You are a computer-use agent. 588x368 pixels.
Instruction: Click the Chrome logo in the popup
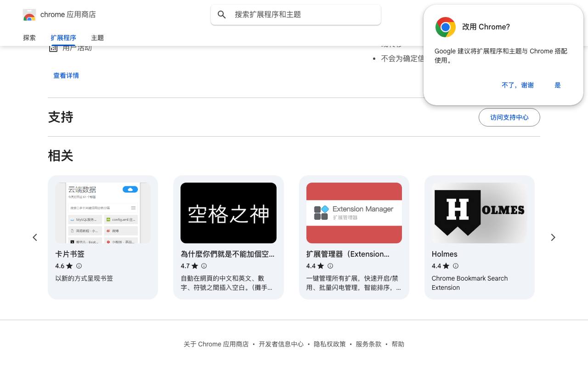[445, 27]
